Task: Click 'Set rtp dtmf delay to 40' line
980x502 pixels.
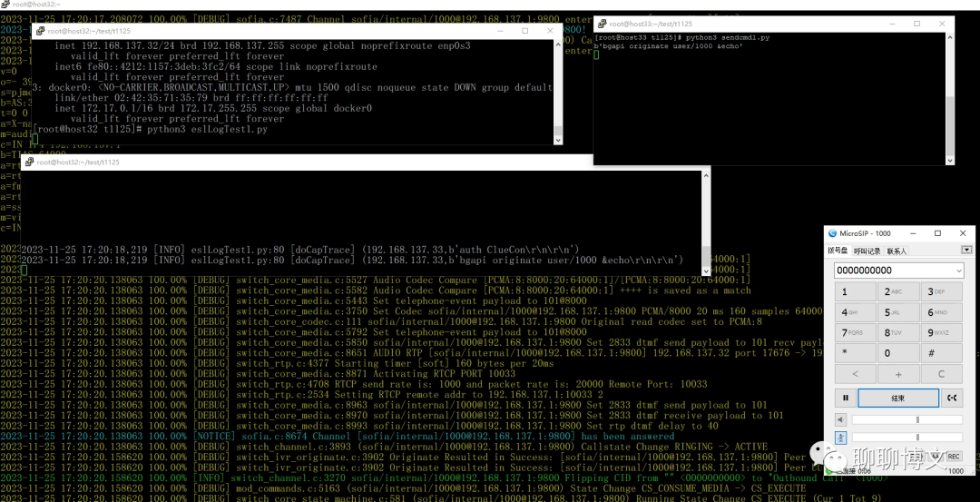Action: click(x=359, y=426)
